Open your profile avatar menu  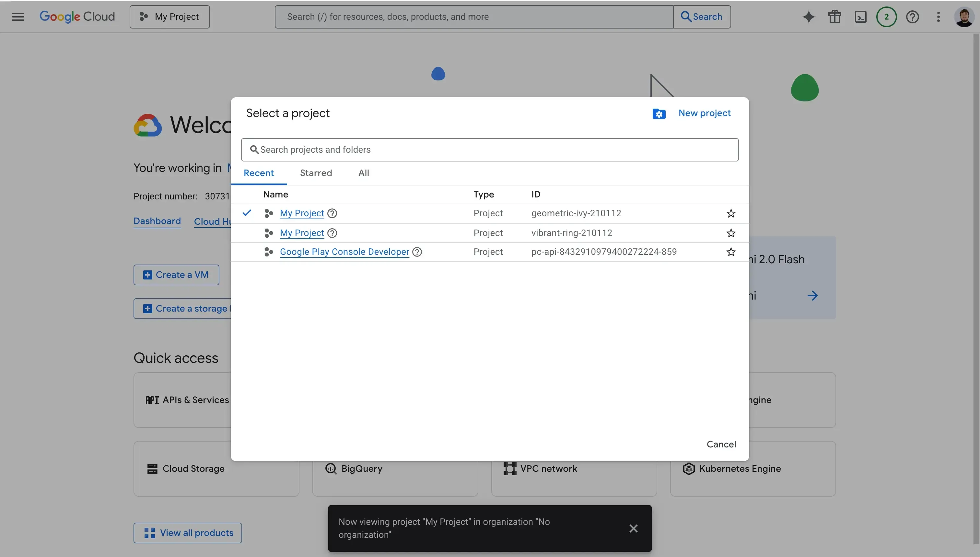tap(964, 17)
